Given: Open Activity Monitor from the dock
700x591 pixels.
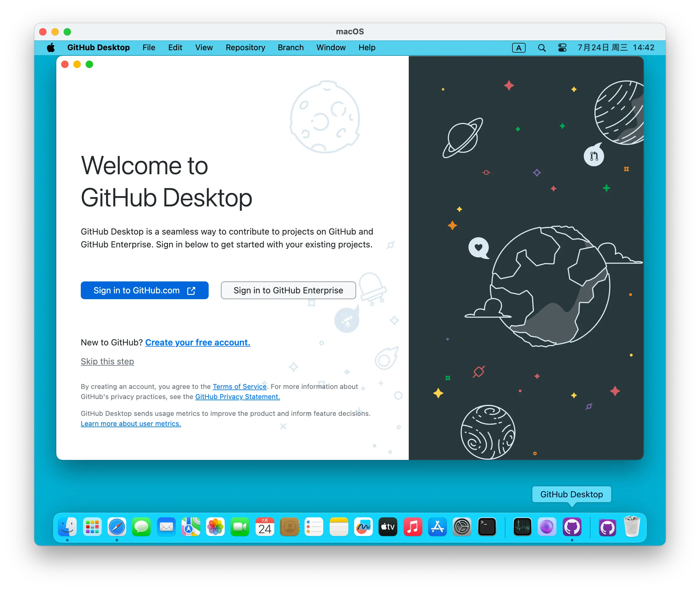Looking at the screenshot, I should click(x=522, y=527).
